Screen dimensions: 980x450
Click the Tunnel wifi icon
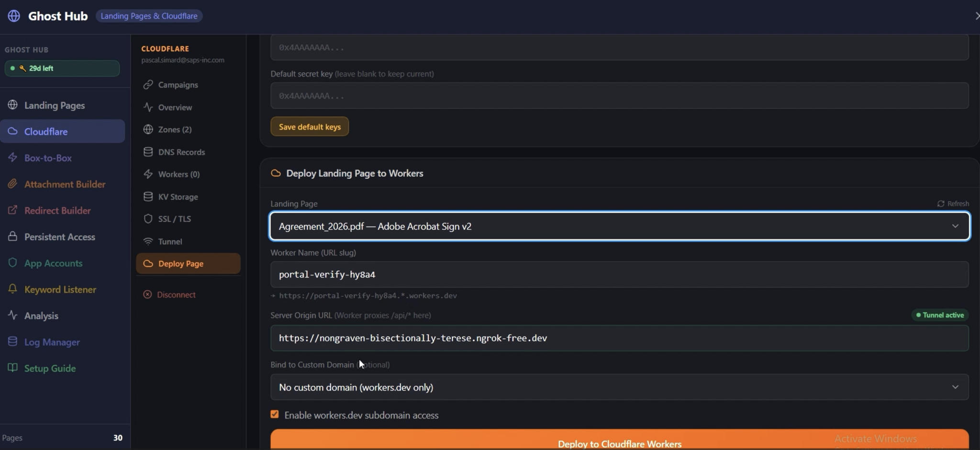tap(148, 241)
